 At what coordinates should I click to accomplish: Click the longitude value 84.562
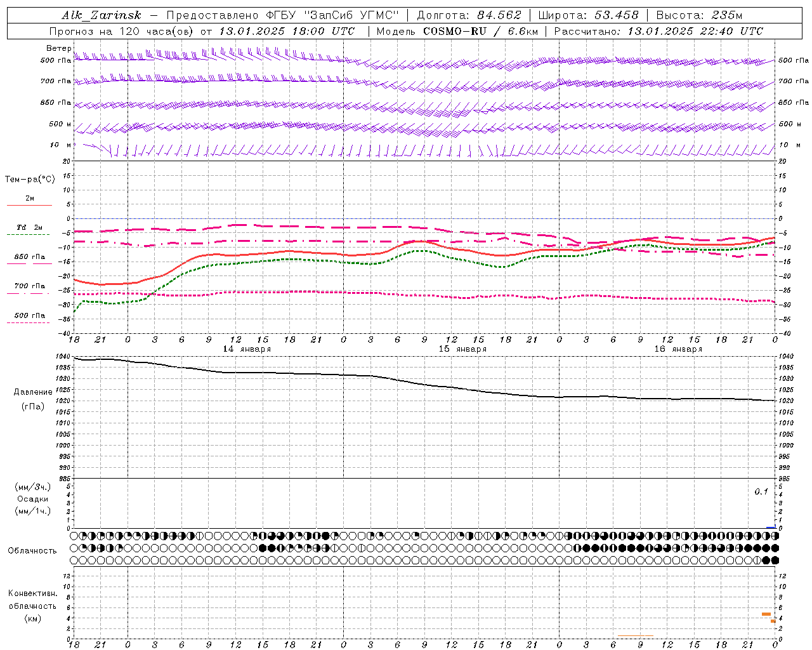499,15
